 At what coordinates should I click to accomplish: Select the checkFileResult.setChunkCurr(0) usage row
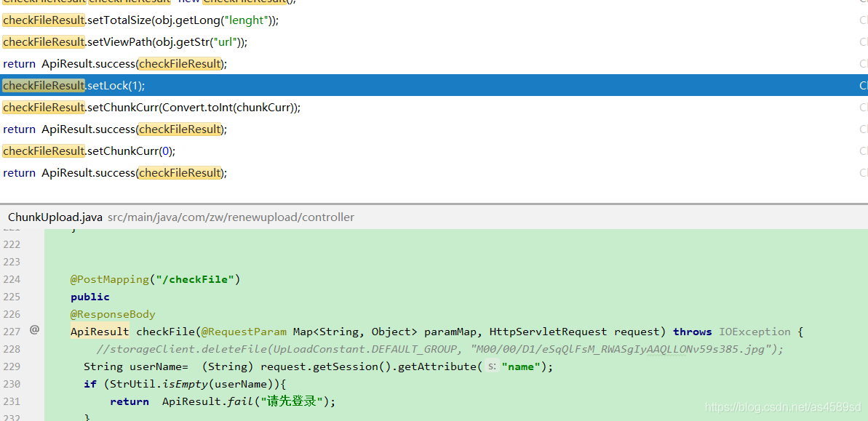tap(434, 151)
